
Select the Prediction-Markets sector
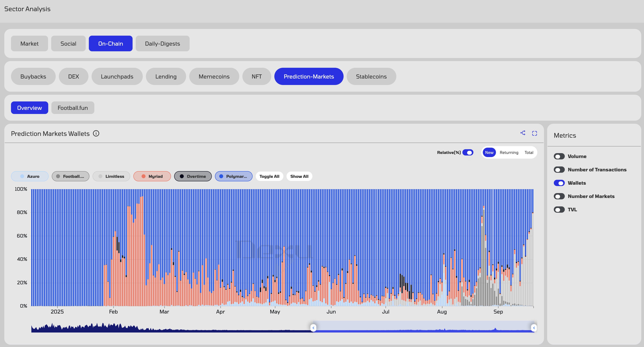309,77
